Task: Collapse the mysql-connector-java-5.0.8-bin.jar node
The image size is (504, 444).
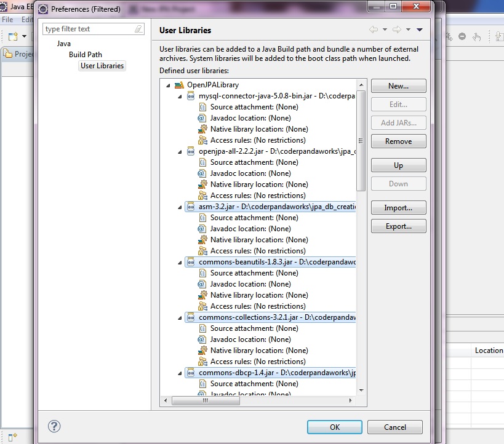Action: point(180,96)
